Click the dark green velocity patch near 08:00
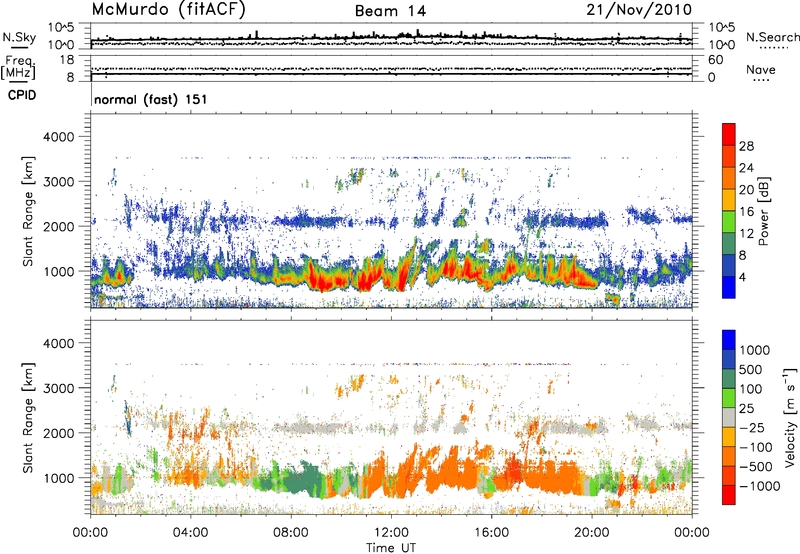Viewport: 800px width, 554px height. point(304,478)
